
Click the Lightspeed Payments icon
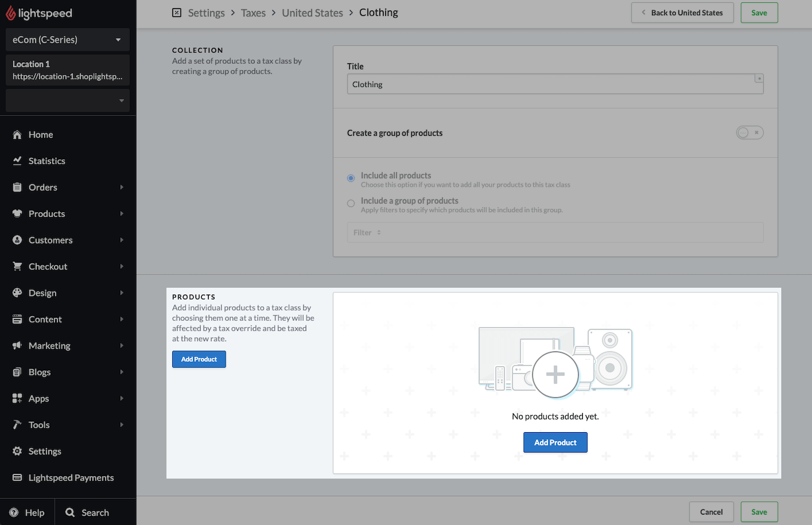[19, 477]
